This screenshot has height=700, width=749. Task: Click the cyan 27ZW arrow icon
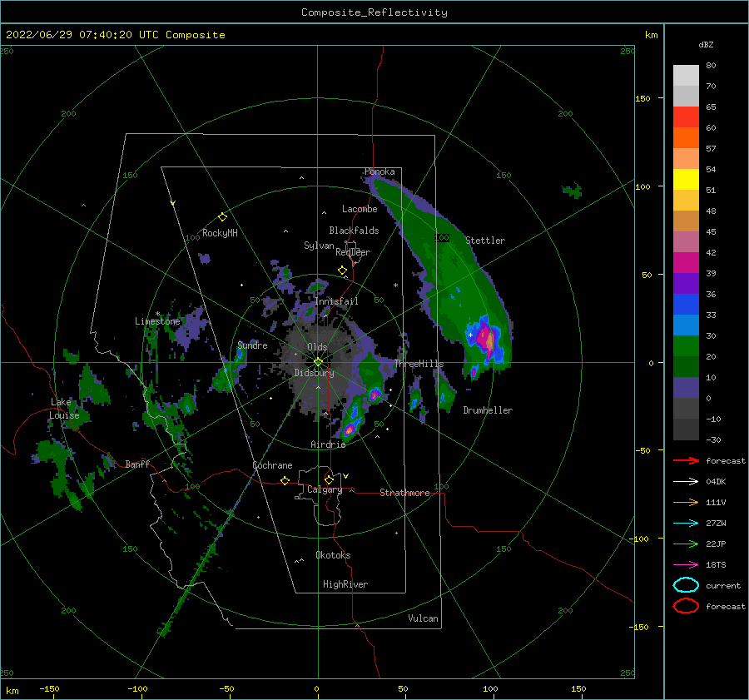(686, 524)
